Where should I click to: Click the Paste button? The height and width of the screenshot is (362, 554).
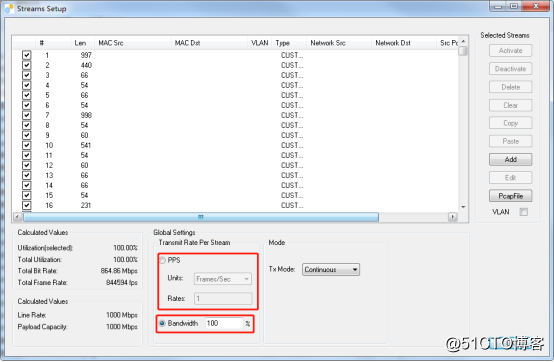[511, 141]
